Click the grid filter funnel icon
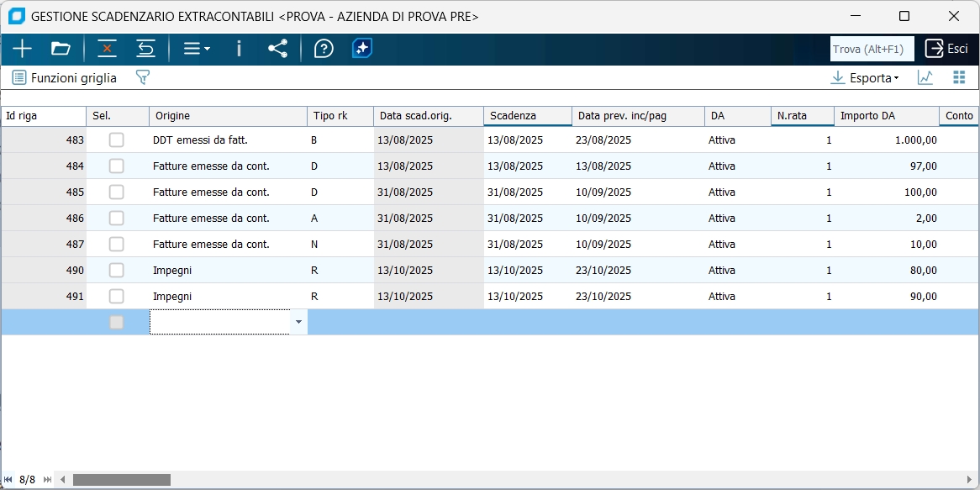Image resolution: width=980 pixels, height=490 pixels. coord(143,78)
